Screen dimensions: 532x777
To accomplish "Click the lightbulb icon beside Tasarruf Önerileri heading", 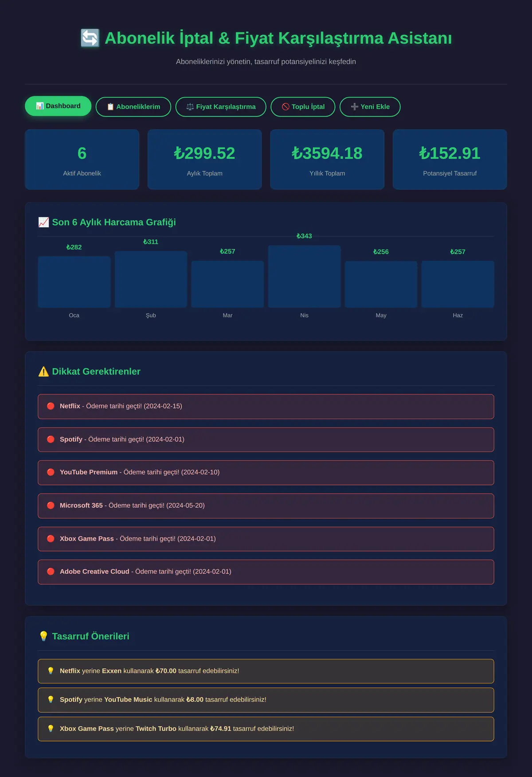I will tap(43, 636).
